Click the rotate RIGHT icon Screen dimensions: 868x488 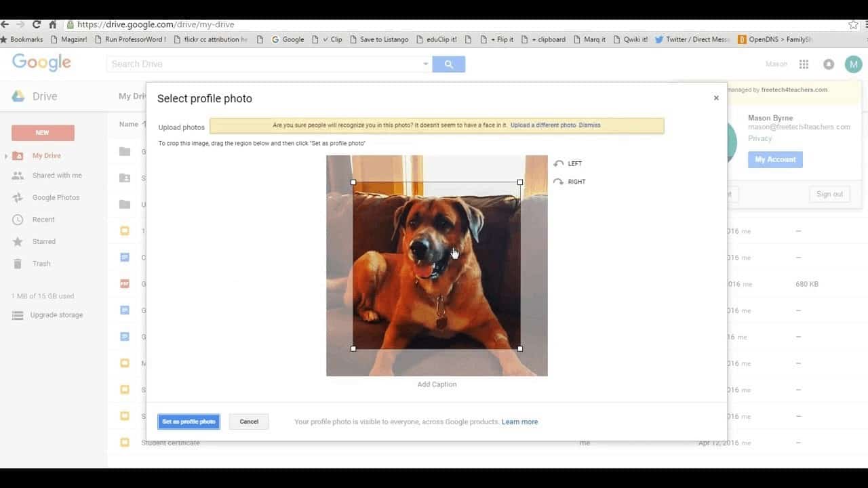[559, 182]
